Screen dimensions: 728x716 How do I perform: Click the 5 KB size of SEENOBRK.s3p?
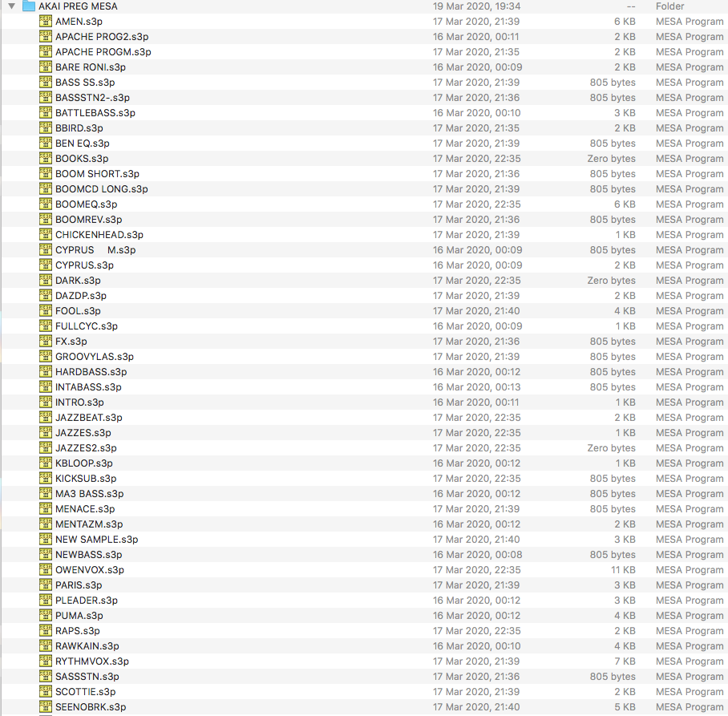click(x=625, y=707)
